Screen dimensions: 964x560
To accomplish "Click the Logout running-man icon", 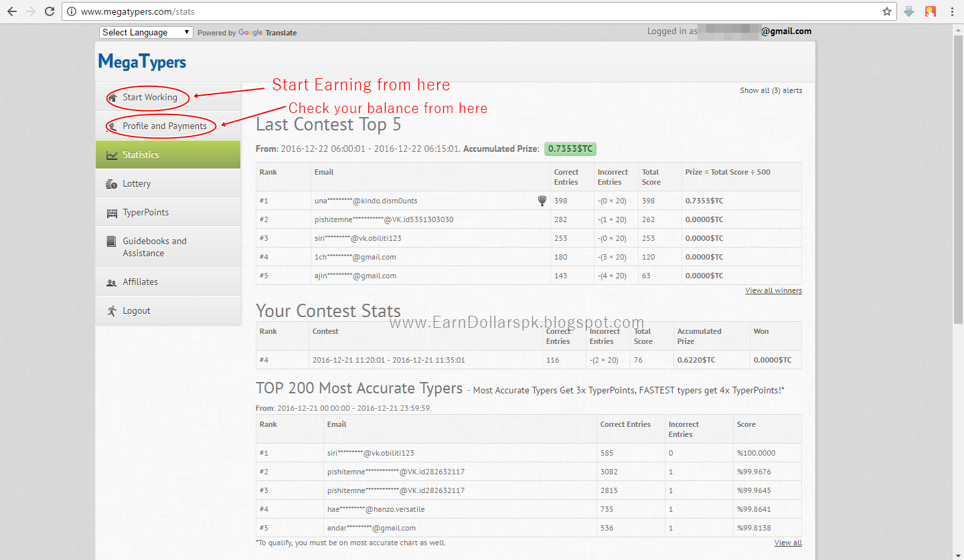I will [x=112, y=310].
